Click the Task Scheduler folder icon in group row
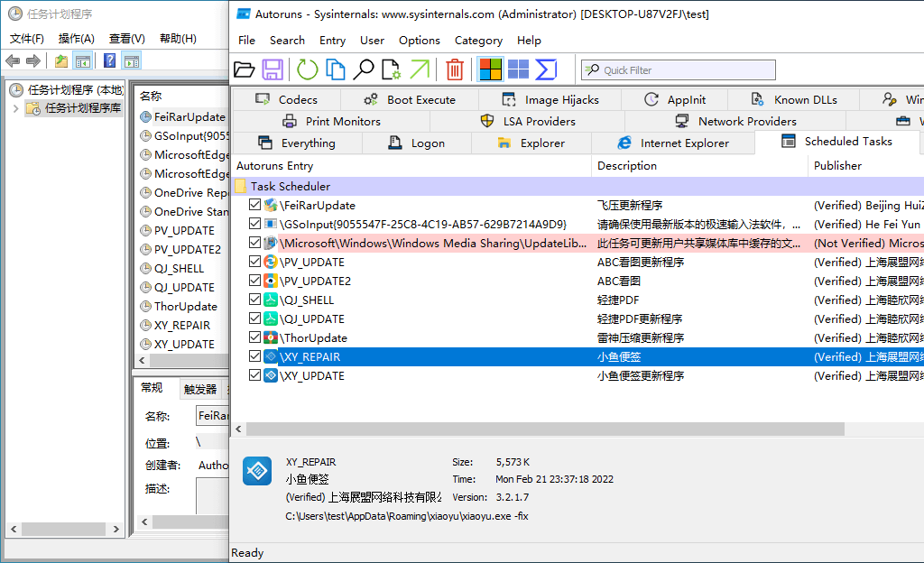Viewport: 924px width, 563px height. [x=240, y=186]
